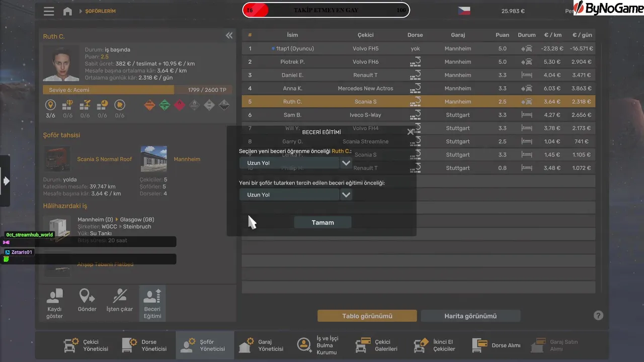The image size is (644, 362).
Task: Click the Gönder icon button
Action: [87, 304]
